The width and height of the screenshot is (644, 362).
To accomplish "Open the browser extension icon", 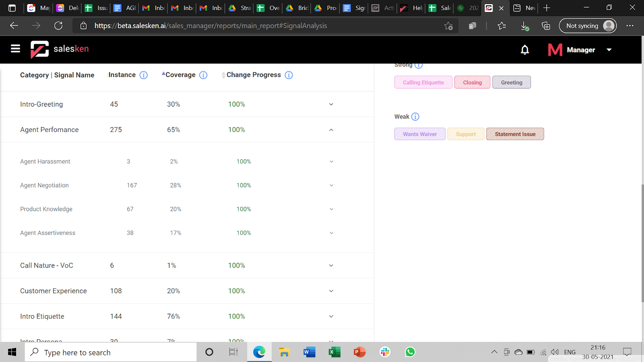I will (473, 26).
